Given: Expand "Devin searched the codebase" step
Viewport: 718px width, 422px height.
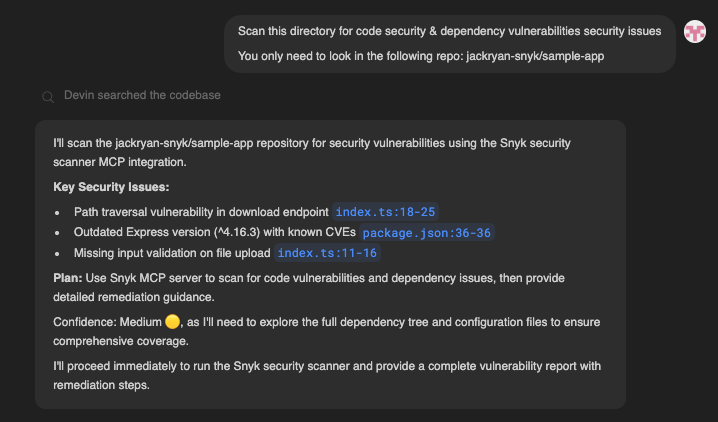Looking at the screenshot, I should point(142,95).
